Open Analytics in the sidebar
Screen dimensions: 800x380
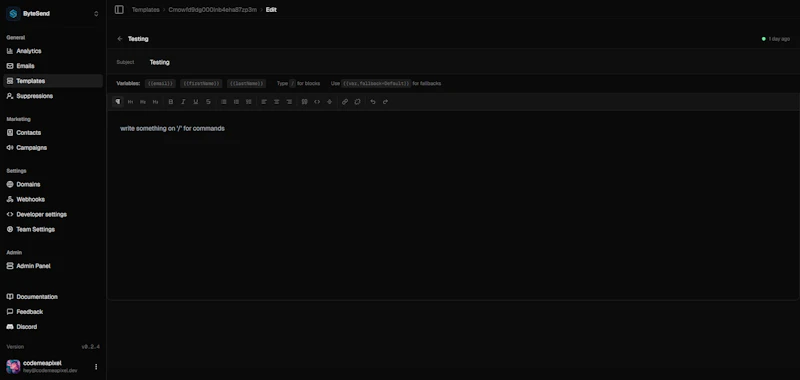click(53, 51)
